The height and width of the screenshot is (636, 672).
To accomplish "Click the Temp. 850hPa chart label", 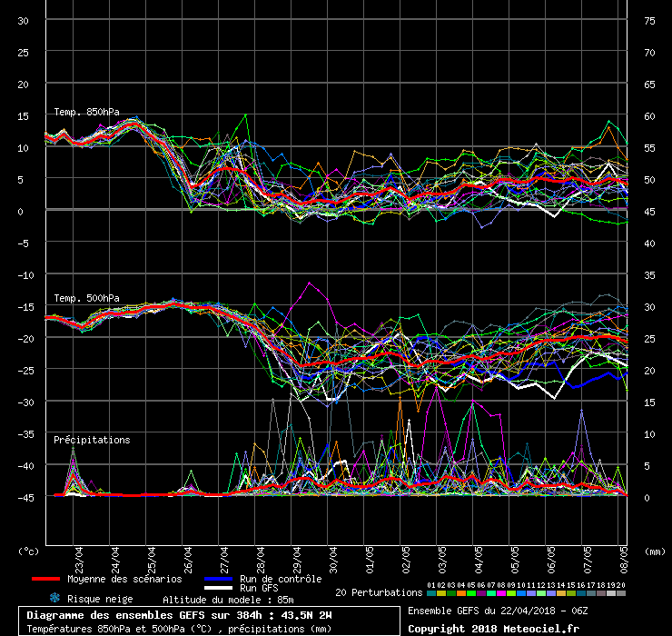I will click(86, 112).
